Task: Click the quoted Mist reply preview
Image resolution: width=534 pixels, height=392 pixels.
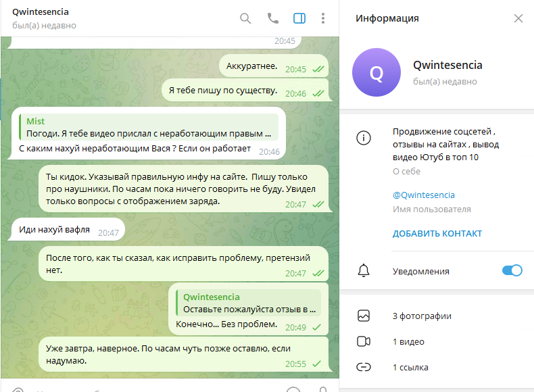Action: point(149,127)
